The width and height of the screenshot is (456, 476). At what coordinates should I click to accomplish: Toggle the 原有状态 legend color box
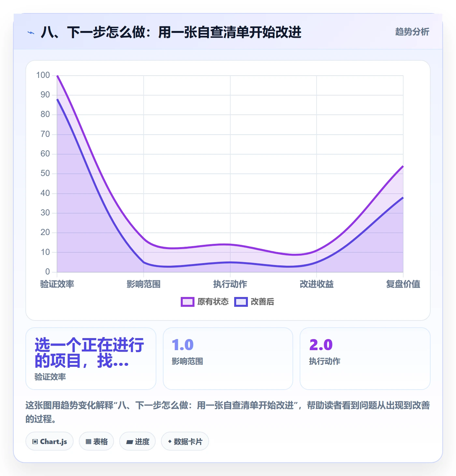click(x=188, y=302)
